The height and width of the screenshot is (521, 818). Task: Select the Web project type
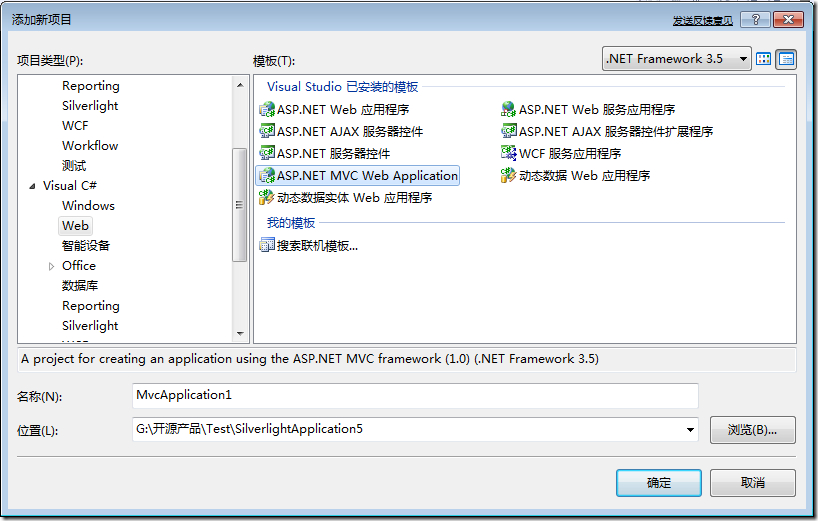pyautogui.click(x=76, y=226)
